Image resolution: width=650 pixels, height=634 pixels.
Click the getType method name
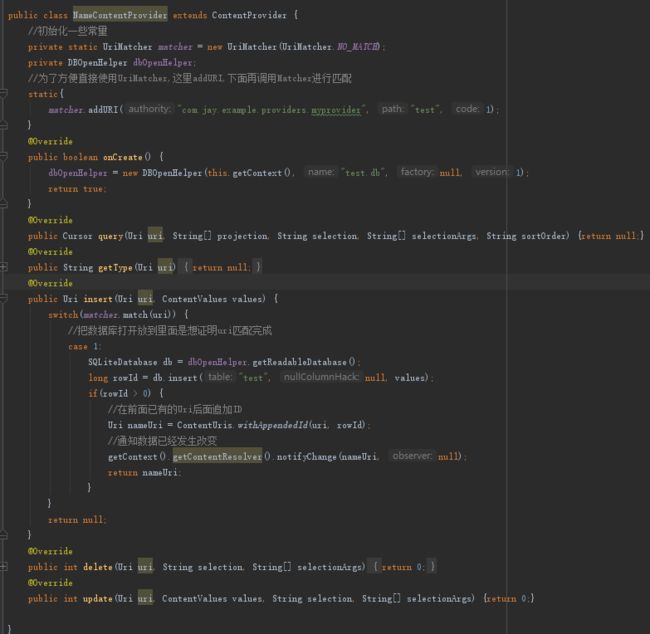coord(115,267)
